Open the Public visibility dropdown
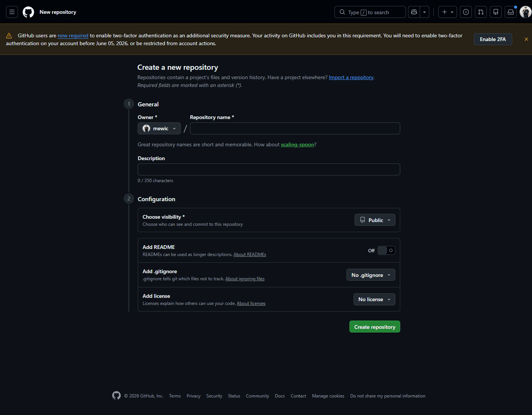Viewport: 532px width, 415px height. 375,220
